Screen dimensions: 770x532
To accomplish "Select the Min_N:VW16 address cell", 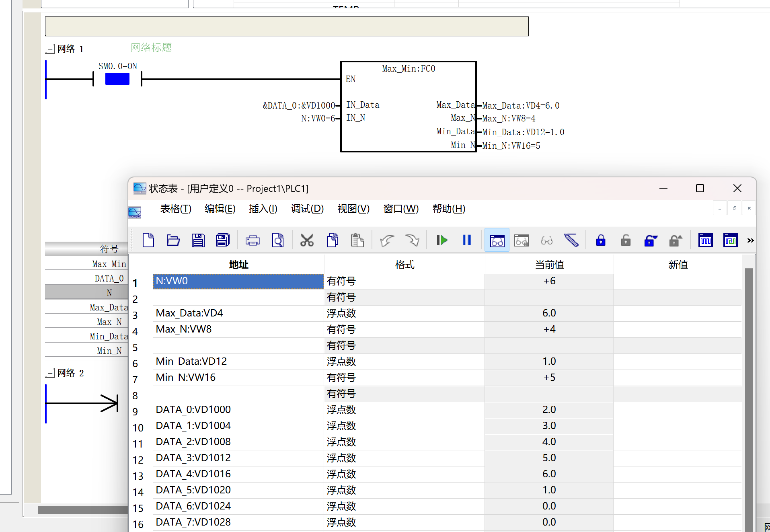I will (x=238, y=378).
